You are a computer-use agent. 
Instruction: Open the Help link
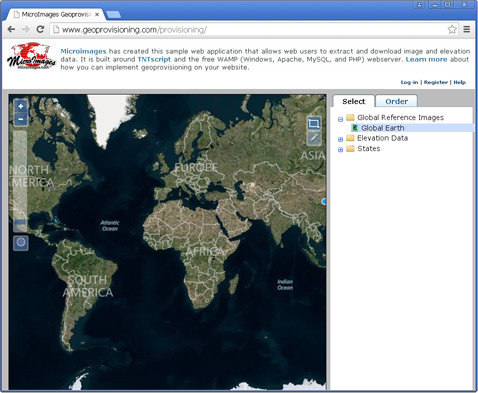click(459, 82)
